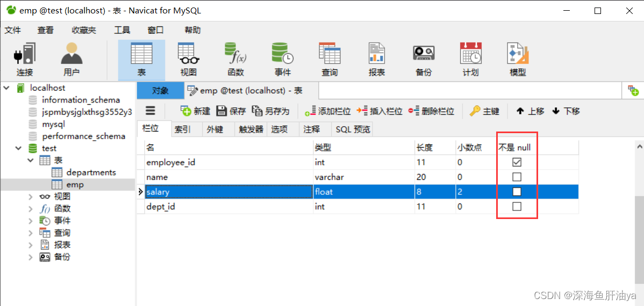Collapse the test database node
The image size is (644, 306).
[18, 148]
